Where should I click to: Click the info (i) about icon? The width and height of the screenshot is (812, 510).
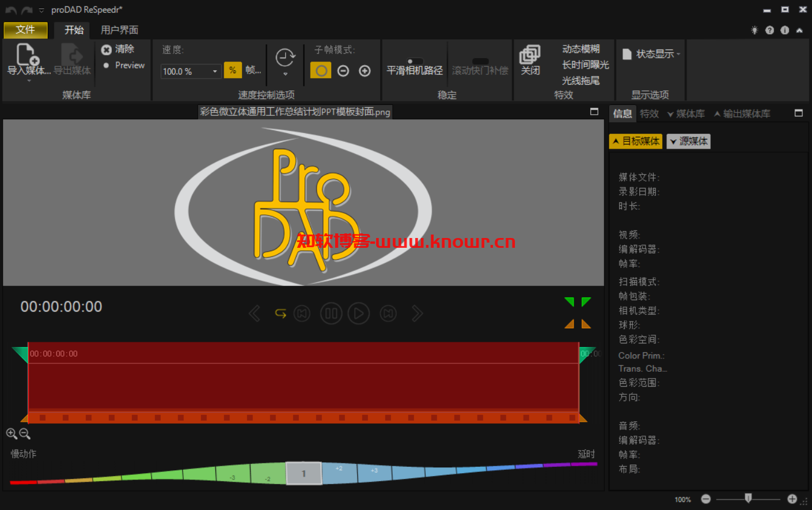[x=784, y=30]
